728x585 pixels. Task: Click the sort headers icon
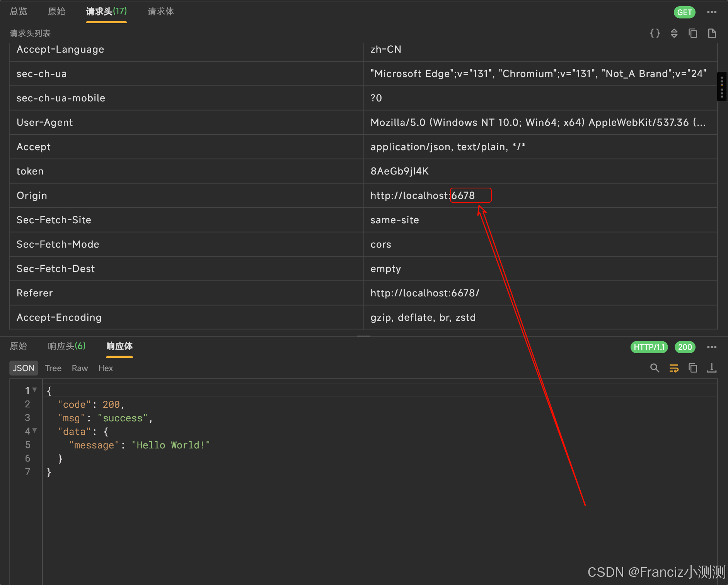[x=674, y=33]
